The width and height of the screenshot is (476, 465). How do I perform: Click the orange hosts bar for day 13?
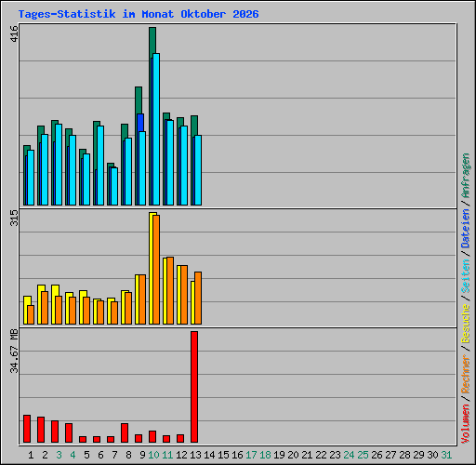(x=198, y=298)
